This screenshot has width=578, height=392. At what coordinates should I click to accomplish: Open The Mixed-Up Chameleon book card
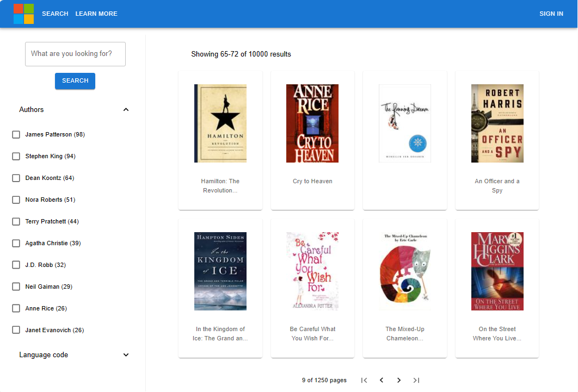404,271
